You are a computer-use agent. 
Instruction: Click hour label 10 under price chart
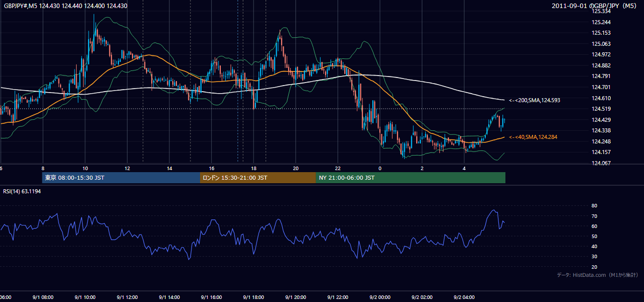(x=85, y=168)
